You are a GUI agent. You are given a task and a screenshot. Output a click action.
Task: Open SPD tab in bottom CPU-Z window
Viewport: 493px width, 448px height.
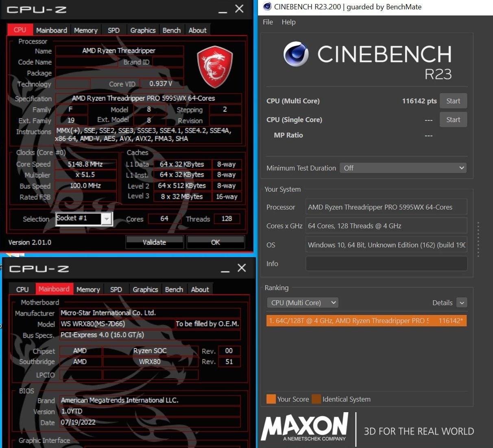click(116, 289)
